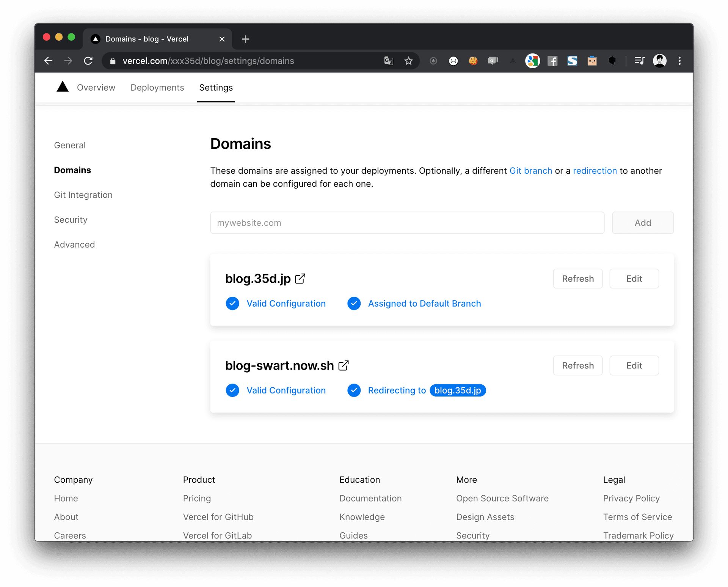Click the blog-swart.now.sh domain heading
The width and height of the screenshot is (728, 587).
click(279, 365)
